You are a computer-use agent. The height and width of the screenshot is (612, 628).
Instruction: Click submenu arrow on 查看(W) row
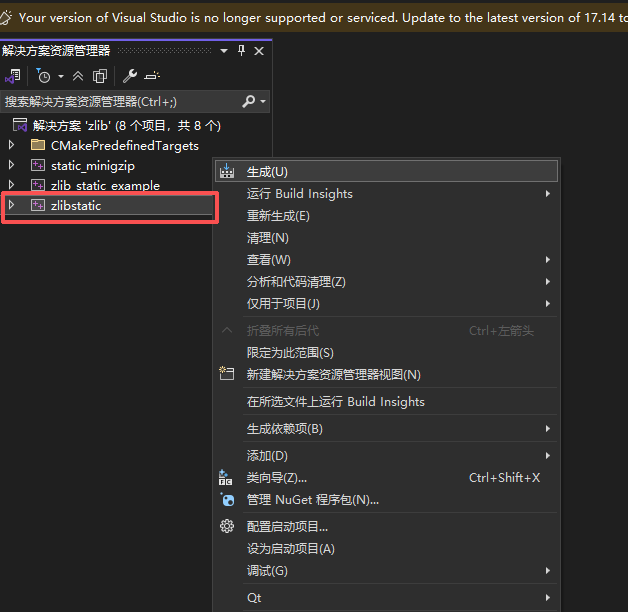547,260
